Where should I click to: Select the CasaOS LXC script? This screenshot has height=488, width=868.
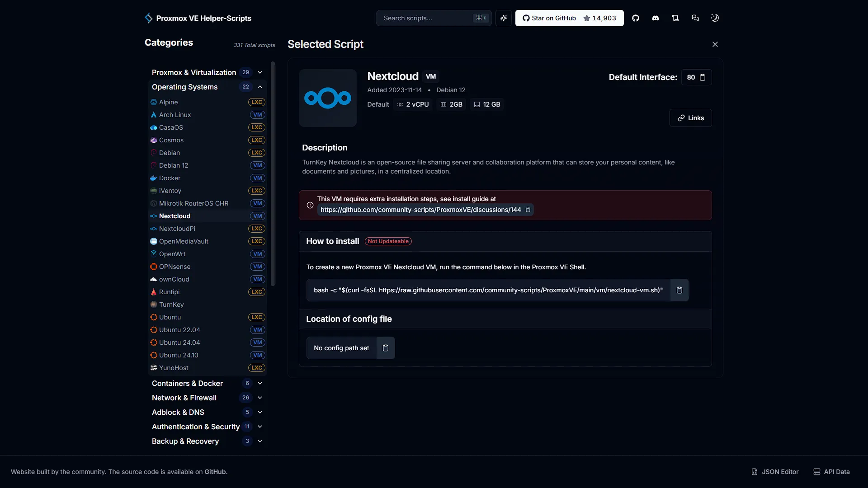208,127
